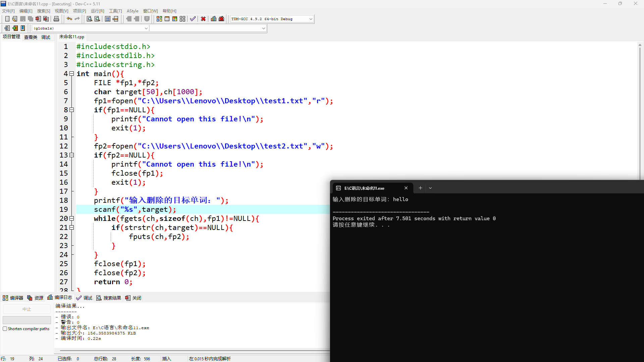The height and width of the screenshot is (362, 644).
Task: Click the Compile & Run icon
Action: coord(175,19)
